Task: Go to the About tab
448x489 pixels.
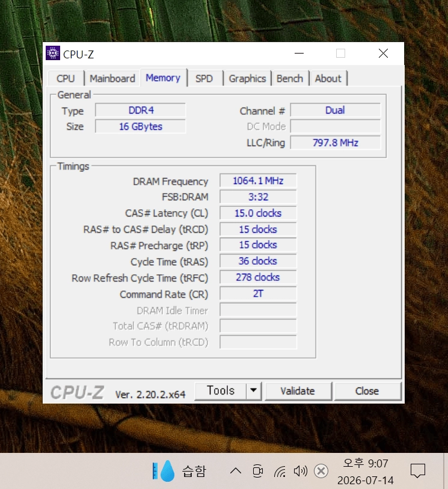Action: (328, 78)
